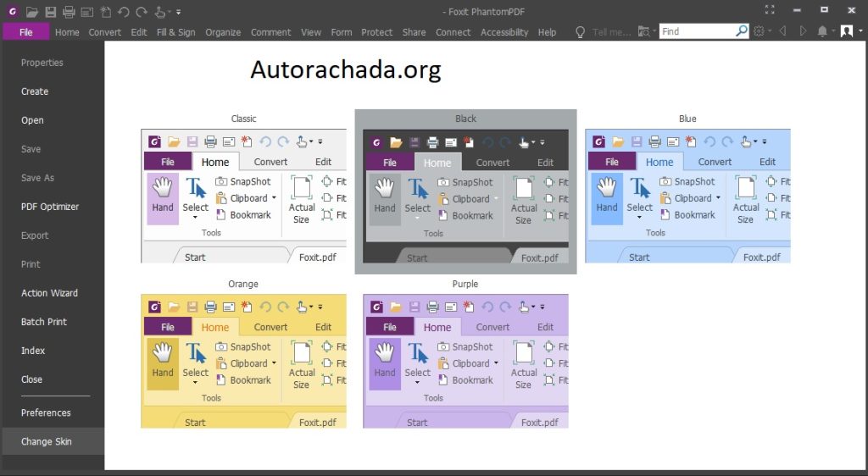Image resolution: width=868 pixels, height=476 pixels.
Task: Open the dropdown arrow beside the user avatar
Action: tap(860, 31)
